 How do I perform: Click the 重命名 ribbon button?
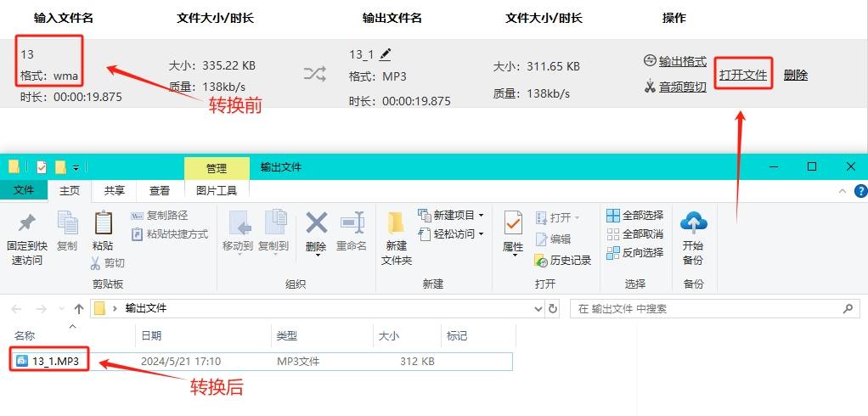[352, 231]
